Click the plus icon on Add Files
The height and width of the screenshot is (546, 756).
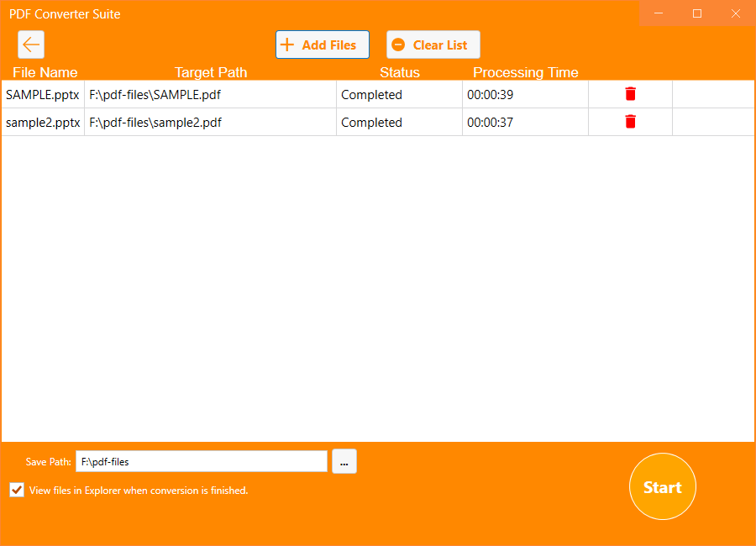pos(289,44)
